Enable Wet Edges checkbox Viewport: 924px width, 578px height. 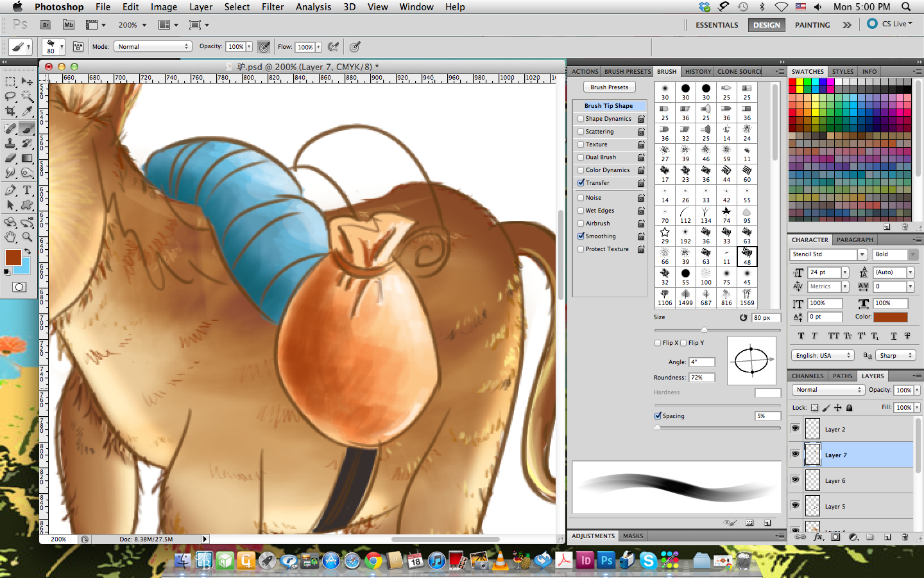(581, 211)
